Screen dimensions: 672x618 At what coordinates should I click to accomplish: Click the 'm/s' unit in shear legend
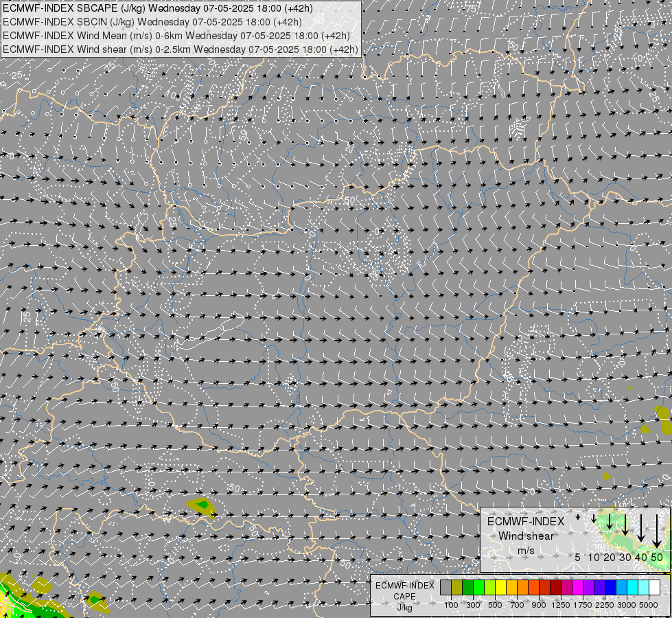pos(526,551)
